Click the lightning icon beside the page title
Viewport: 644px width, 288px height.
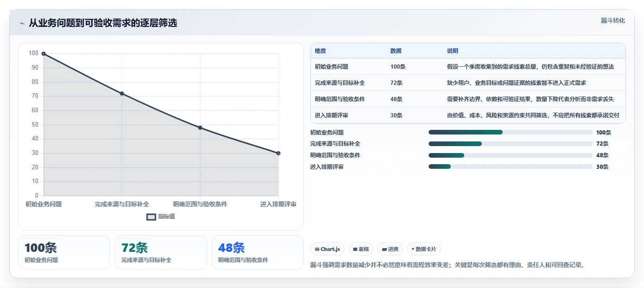(x=22, y=23)
